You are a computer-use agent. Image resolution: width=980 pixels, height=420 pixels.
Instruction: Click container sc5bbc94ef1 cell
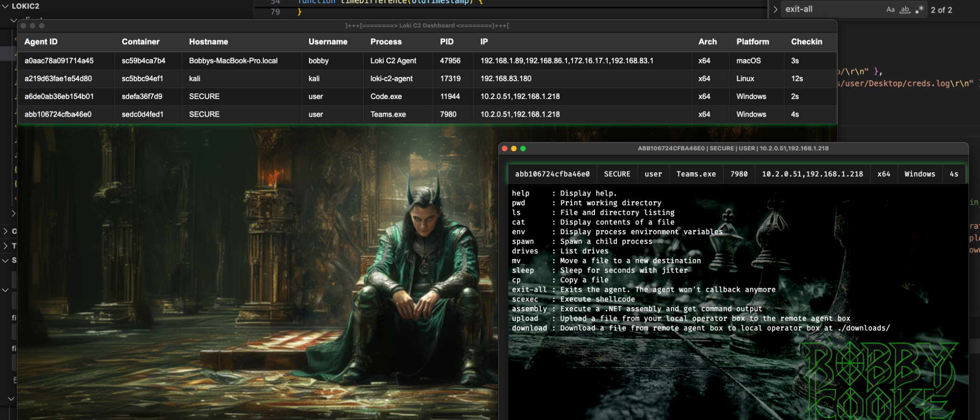click(142, 78)
